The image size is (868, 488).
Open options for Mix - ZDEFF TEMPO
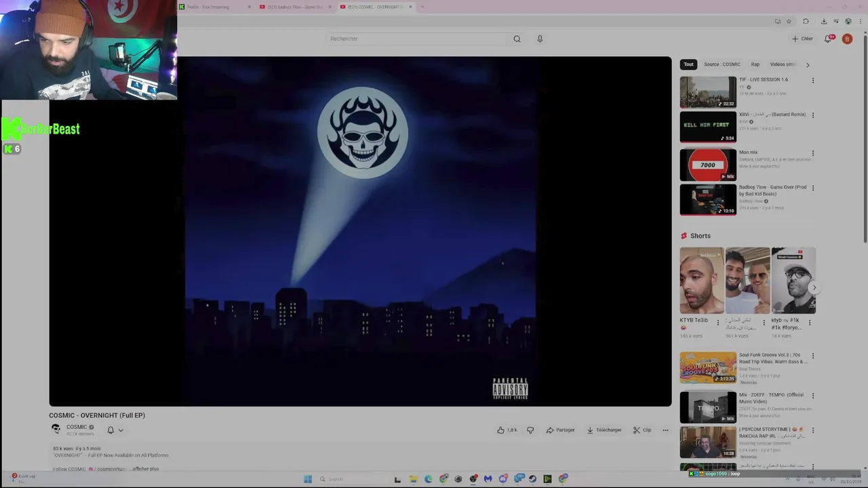pos(813,396)
